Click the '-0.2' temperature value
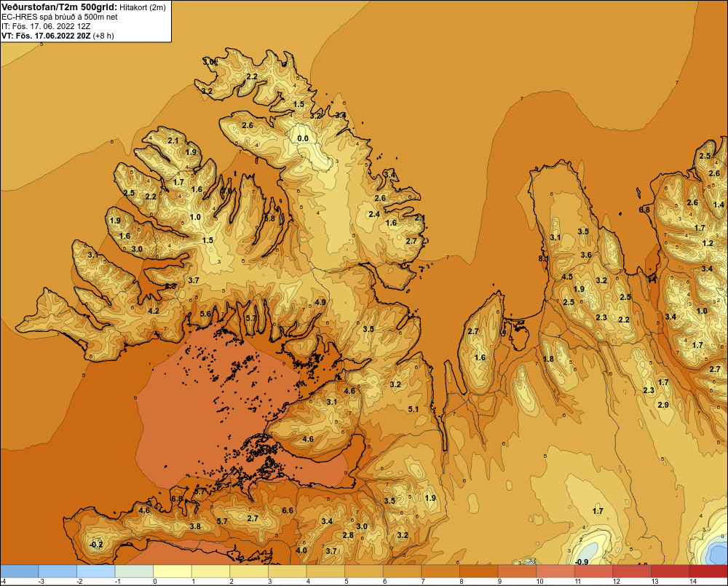This screenshot has width=728, height=586. 96,545
